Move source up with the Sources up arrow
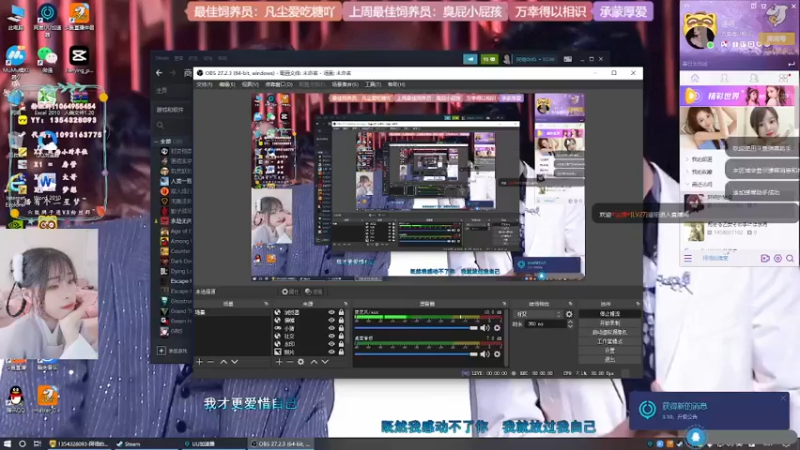The height and width of the screenshot is (450, 800). [x=314, y=362]
